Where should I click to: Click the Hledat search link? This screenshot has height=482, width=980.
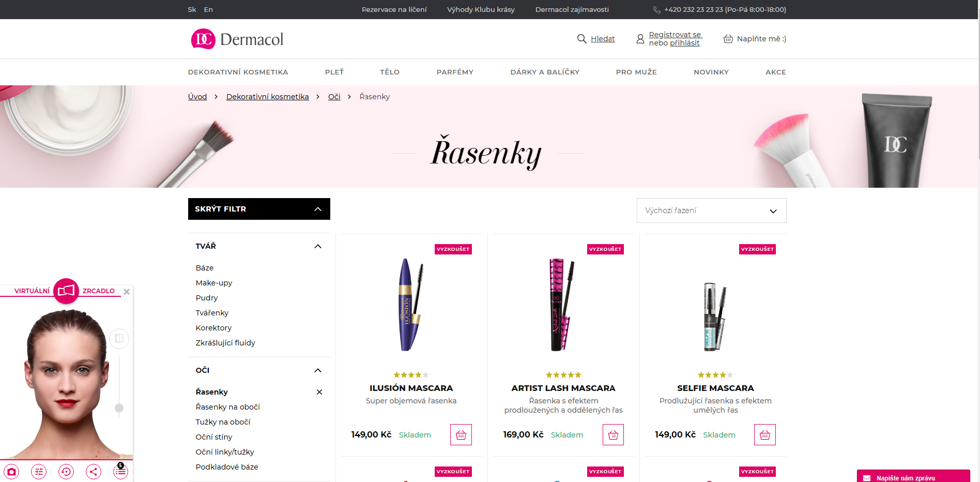[603, 39]
